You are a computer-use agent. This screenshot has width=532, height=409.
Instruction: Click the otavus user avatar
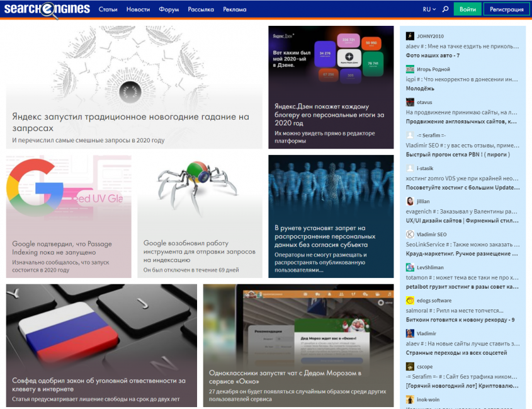coord(410,102)
